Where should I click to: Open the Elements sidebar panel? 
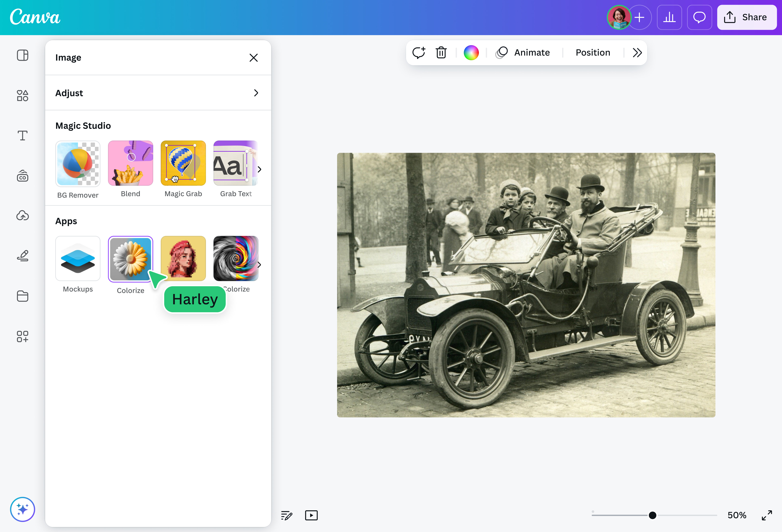pyautogui.click(x=23, y=96)
